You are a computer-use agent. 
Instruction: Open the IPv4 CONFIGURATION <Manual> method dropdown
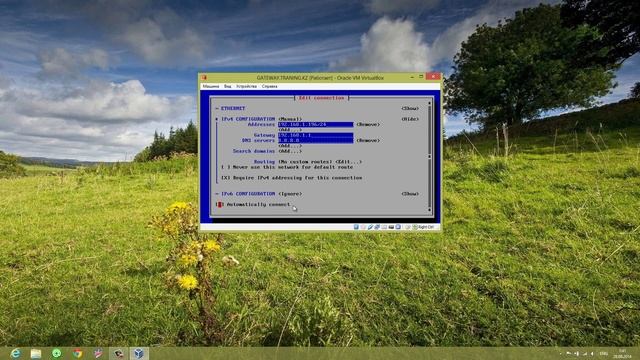[x=290, y=119]
